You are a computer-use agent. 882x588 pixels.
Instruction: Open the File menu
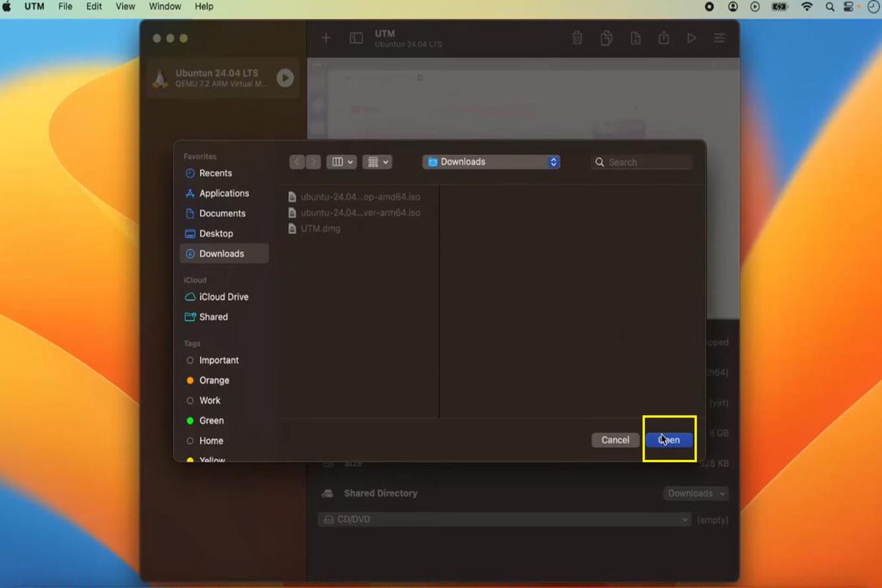tap(65, 7)
